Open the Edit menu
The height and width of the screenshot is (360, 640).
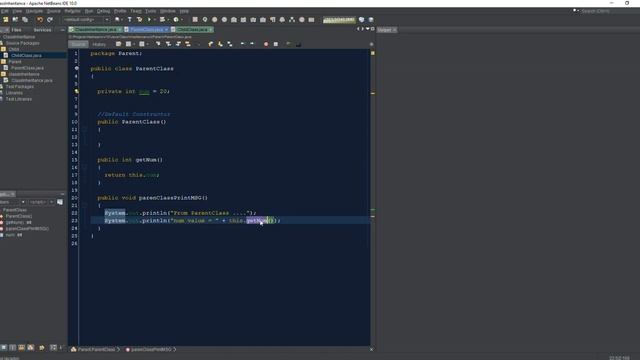tap(4, 11)
